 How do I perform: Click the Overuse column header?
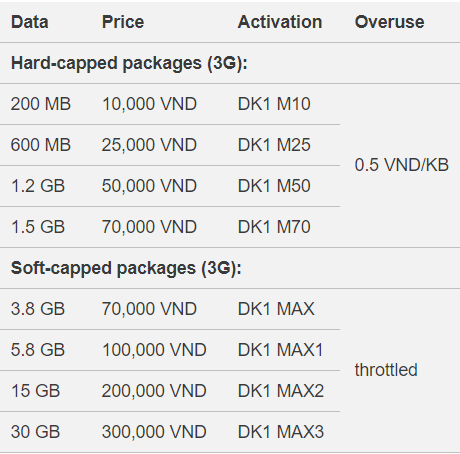(x=390, y=22)
